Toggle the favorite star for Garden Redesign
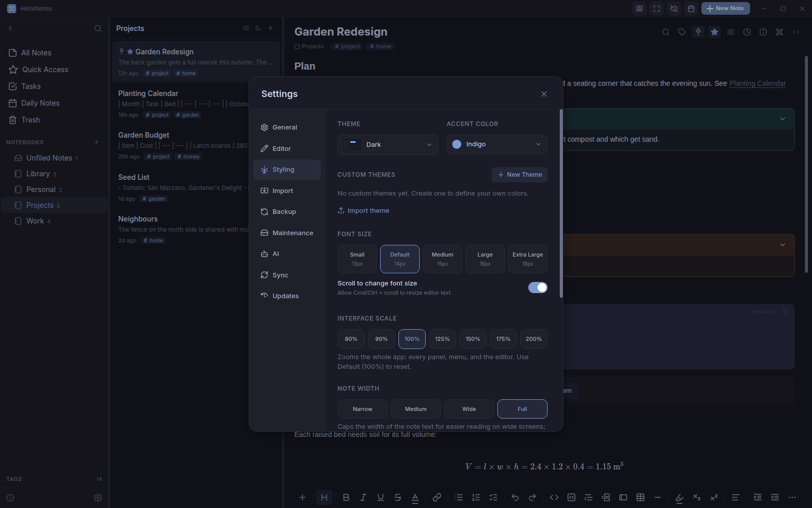 coord(715,32)
